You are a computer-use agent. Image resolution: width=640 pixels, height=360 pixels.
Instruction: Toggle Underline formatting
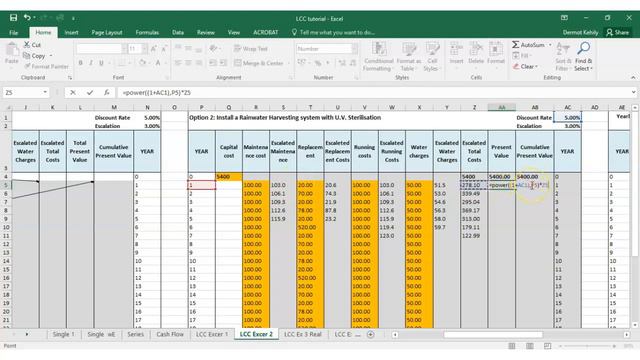coord(101,63)
